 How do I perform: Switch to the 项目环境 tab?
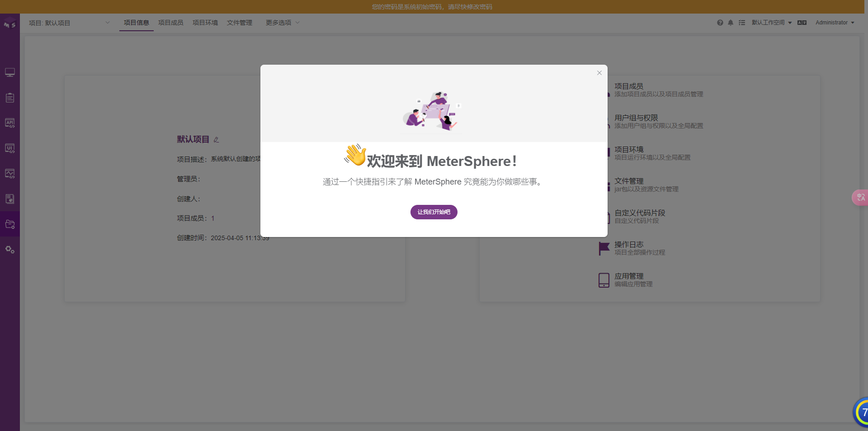[205, 23]
